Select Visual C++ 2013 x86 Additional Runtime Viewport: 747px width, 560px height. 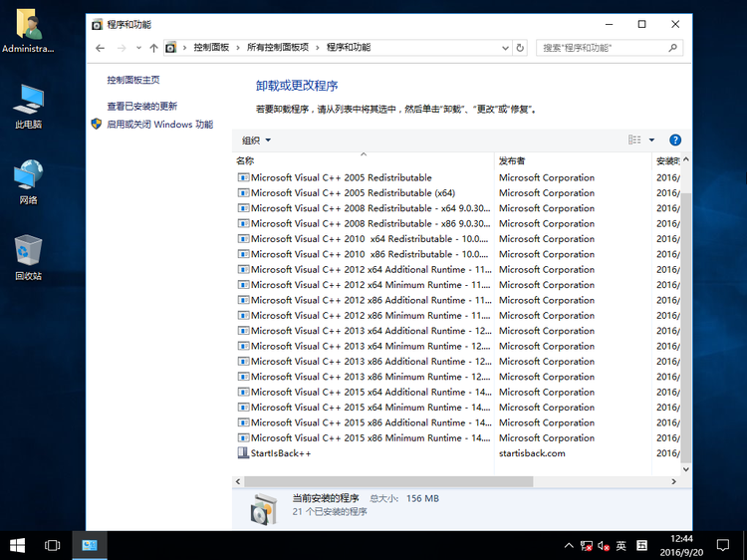[x=456, y=362]
